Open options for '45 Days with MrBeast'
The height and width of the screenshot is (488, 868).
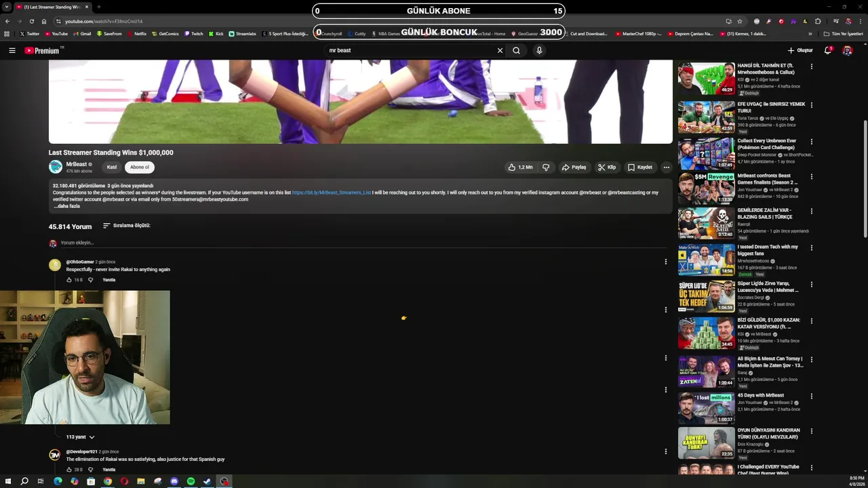811,396
